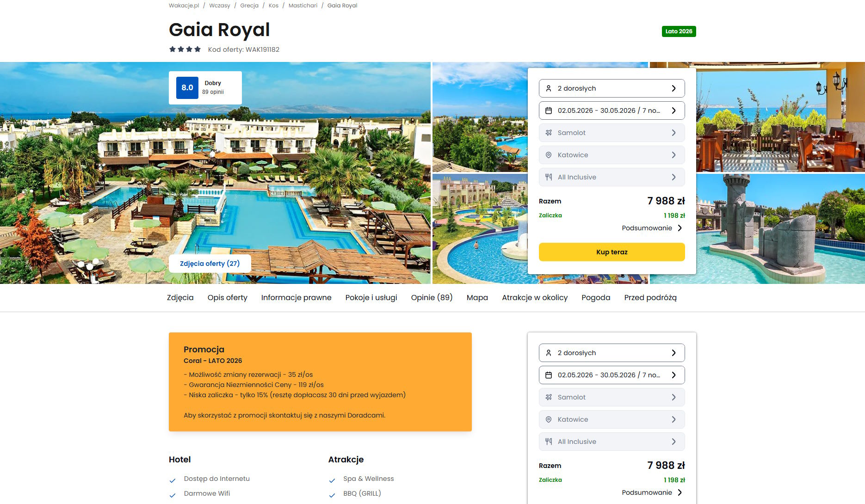Image resolution: width=865 pixels, height=504 pixels.
Task: Click the cutlery icon beside All Inclusive in top panel
Action: point(549,177)
